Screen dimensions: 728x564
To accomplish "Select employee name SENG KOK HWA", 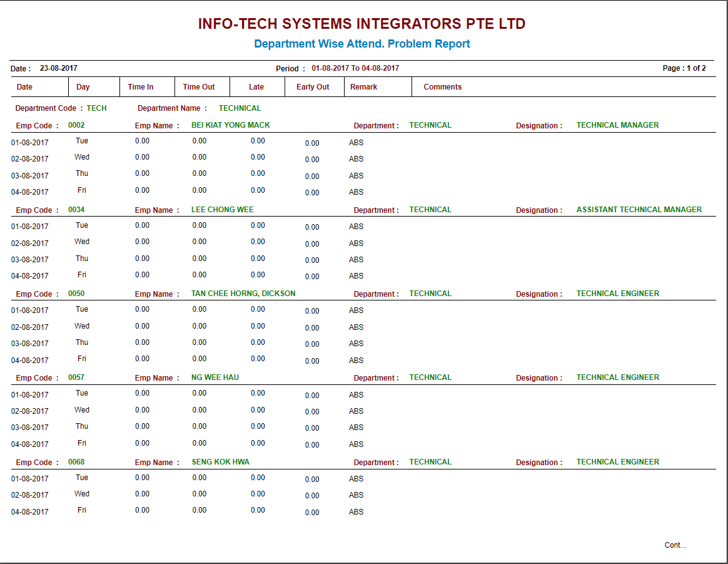I will (221, 462).
